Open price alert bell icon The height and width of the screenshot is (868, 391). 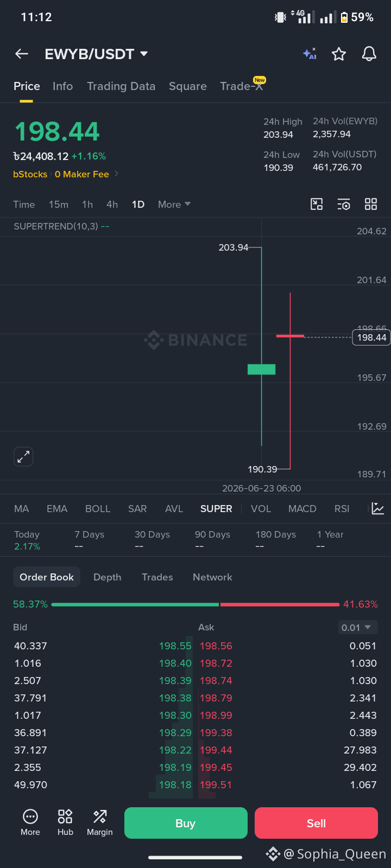click(x=369, y=54)
